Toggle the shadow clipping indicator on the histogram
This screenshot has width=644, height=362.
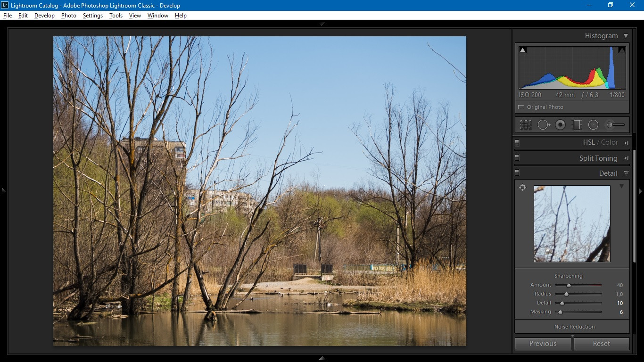click(x=522, y=49)
